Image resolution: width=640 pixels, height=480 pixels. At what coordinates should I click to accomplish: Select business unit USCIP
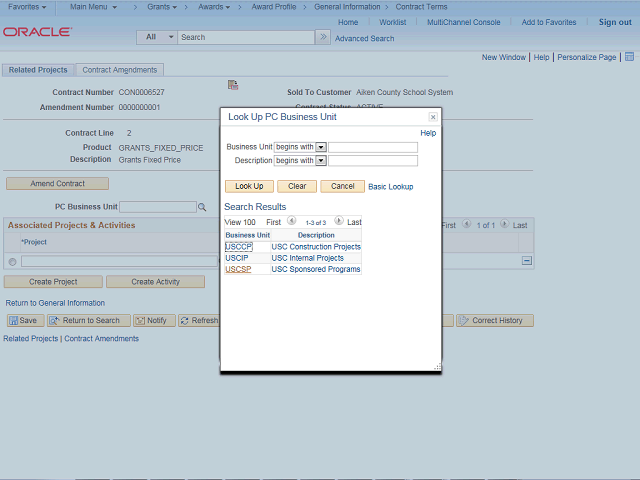[237, 258]
